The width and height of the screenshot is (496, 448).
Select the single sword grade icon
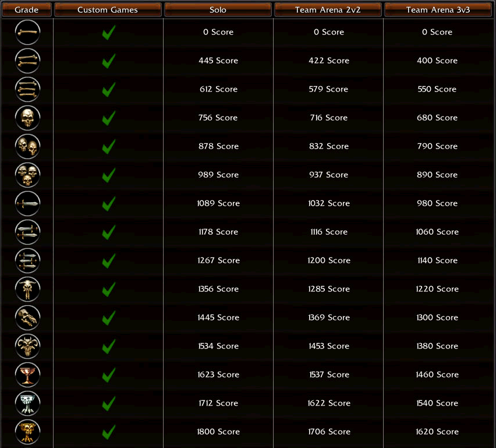pos(27,203)
